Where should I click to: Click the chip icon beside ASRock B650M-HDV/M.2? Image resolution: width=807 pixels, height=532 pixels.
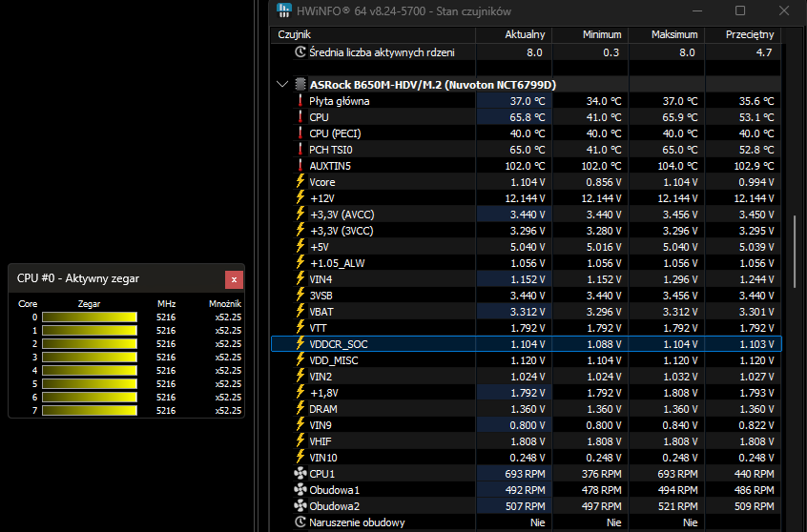click(300, 85)
